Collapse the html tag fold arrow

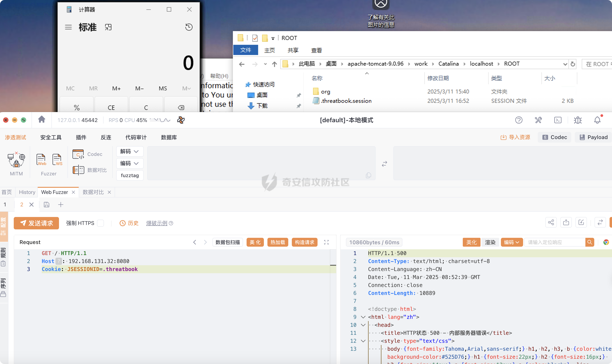(363, 317)
